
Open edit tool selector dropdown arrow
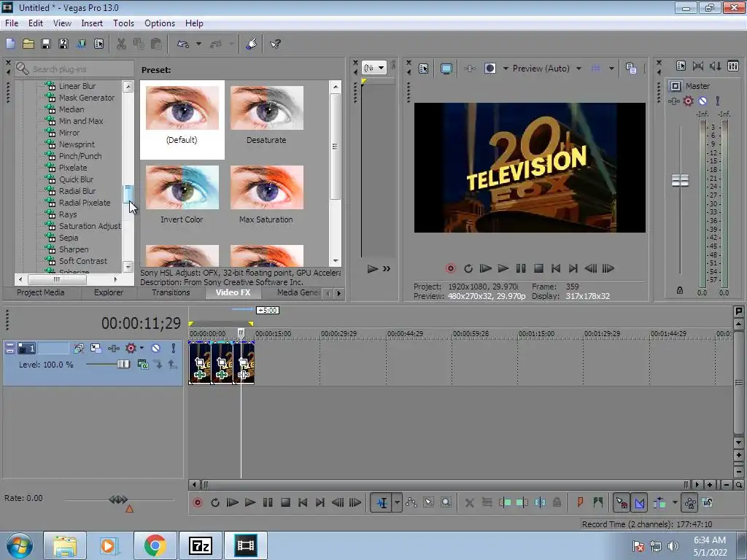tap(397, 502)
